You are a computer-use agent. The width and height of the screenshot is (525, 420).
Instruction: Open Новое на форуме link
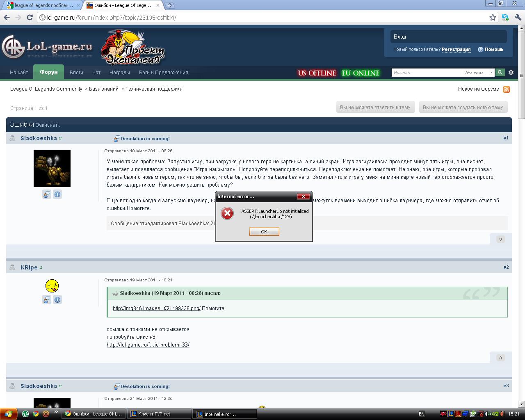[479, 89]
